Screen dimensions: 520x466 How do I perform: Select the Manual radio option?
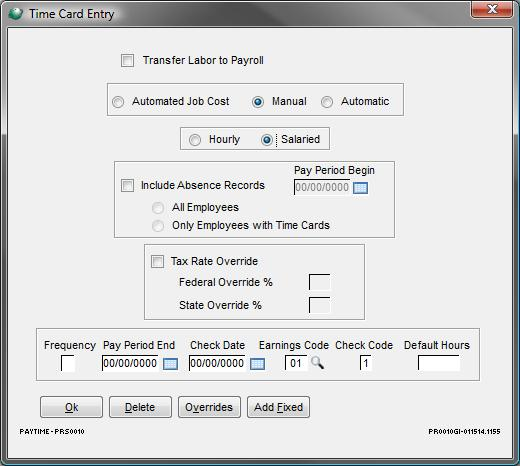(258, 102)
